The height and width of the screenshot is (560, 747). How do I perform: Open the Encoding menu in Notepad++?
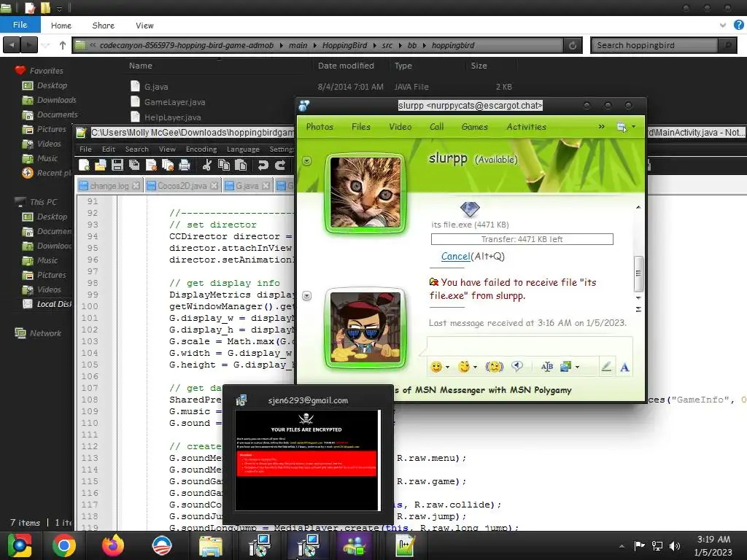[201, 149]
